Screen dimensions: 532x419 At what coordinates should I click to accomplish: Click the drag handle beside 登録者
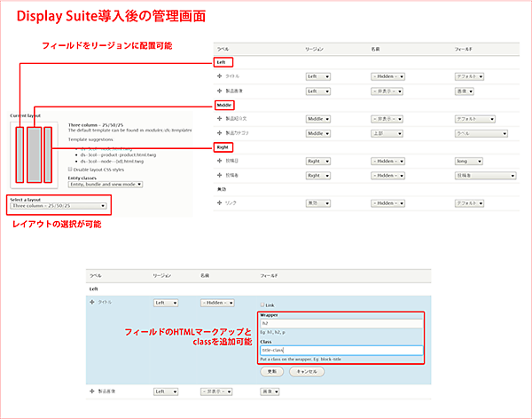[220, 176]
